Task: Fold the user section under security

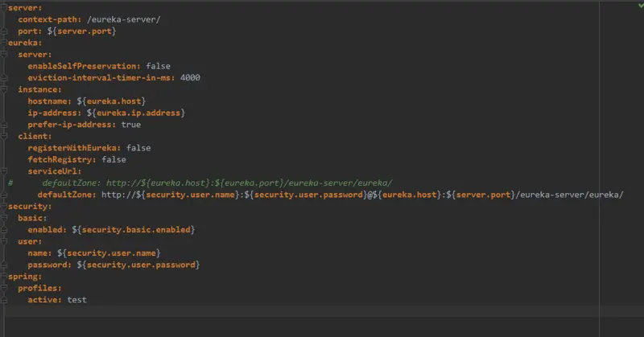Action: pos(4,241)
